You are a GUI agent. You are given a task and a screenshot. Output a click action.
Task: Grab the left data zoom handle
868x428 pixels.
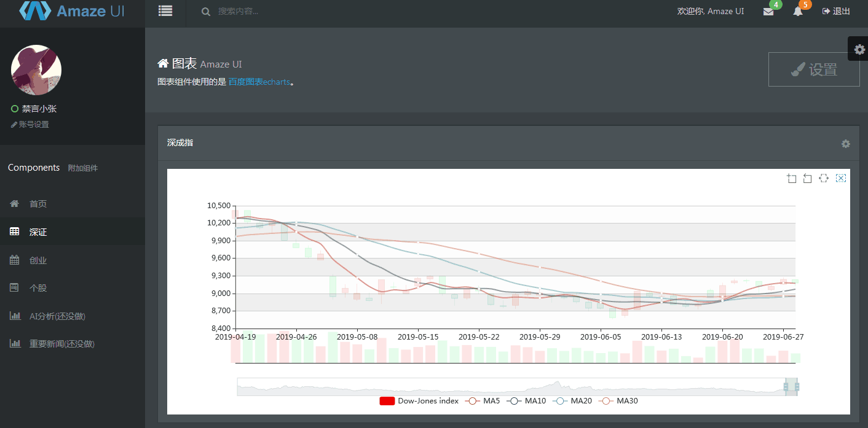[786, 386]
